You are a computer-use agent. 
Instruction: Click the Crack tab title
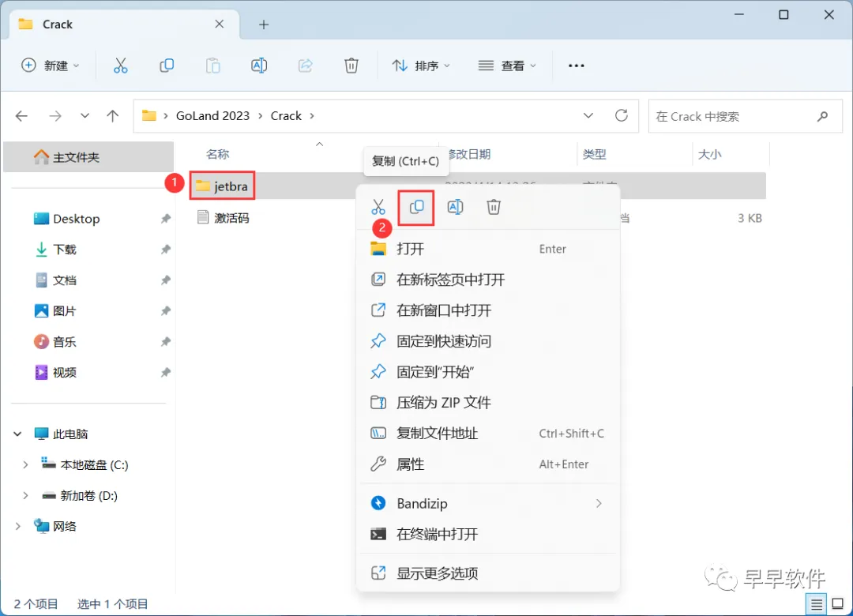tap(57, 24)
